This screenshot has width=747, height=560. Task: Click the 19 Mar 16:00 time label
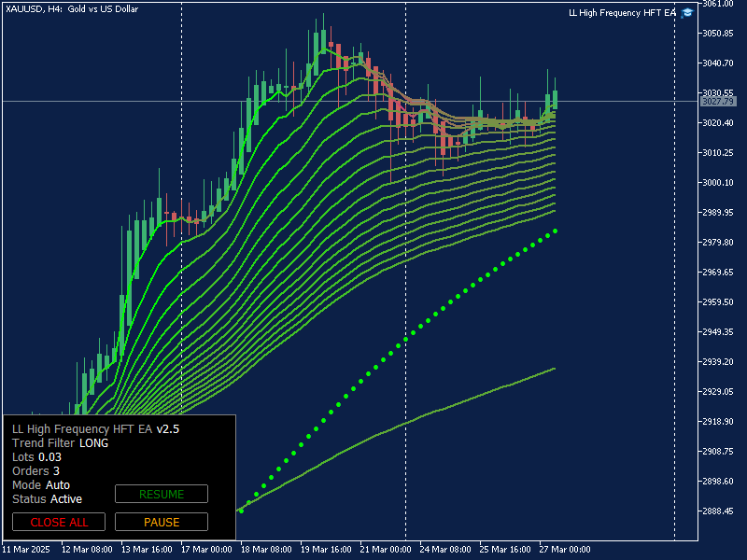326,549
